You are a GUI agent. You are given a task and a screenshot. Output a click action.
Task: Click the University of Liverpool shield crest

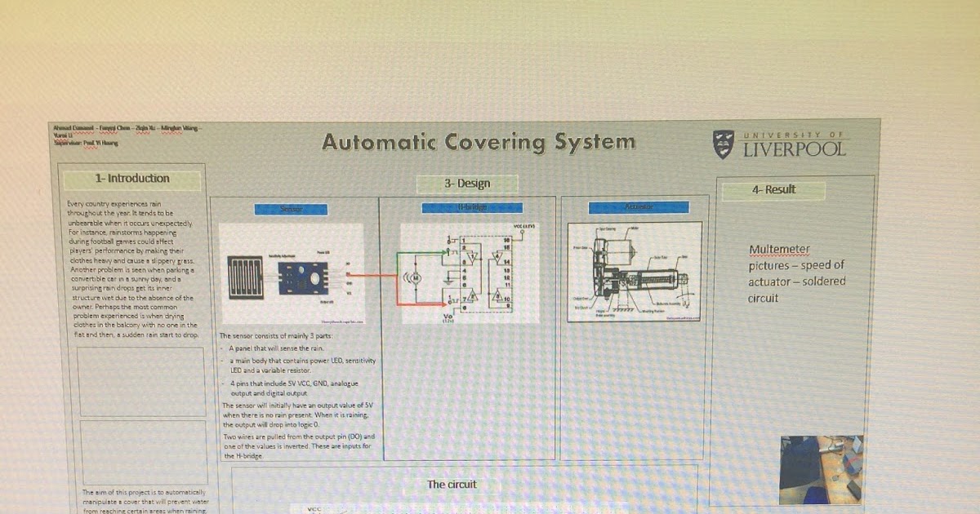724,143
